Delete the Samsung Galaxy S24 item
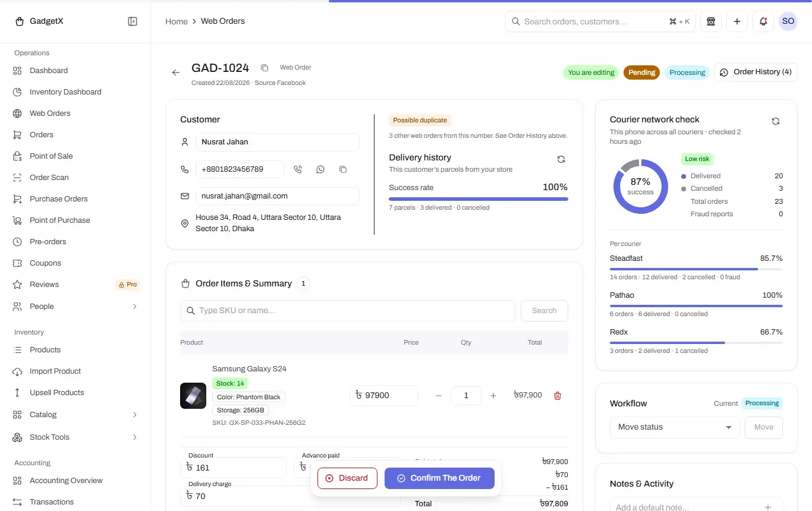This screenshot has width=812, height=511. [558, 396]
